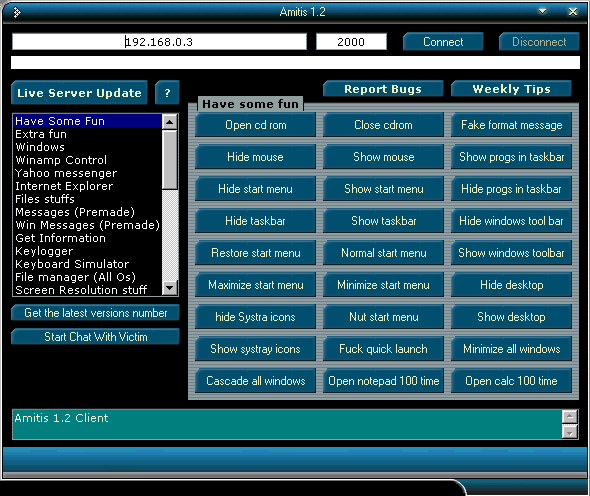Click the Open cd rom button
Image resolution: width=590 pixels, height=496 pixels.
255,125
